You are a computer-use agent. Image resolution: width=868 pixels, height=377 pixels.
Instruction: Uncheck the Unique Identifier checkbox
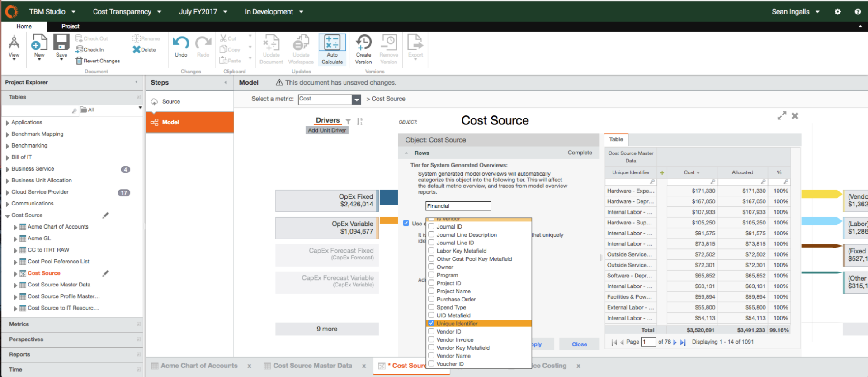(431, 323)
